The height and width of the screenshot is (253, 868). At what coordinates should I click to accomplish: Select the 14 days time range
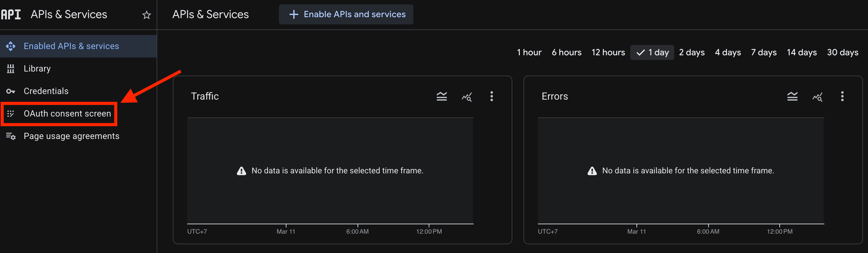click(802, 52)
